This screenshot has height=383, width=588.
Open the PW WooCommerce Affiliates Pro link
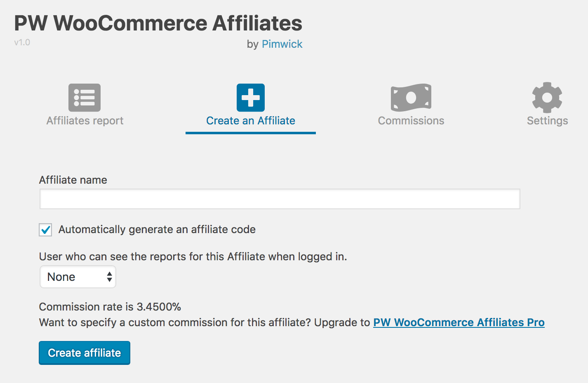coord(459,322)
